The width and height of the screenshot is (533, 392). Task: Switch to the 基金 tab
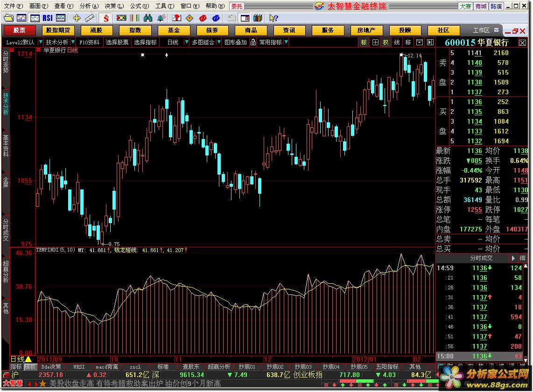(174, 30)
